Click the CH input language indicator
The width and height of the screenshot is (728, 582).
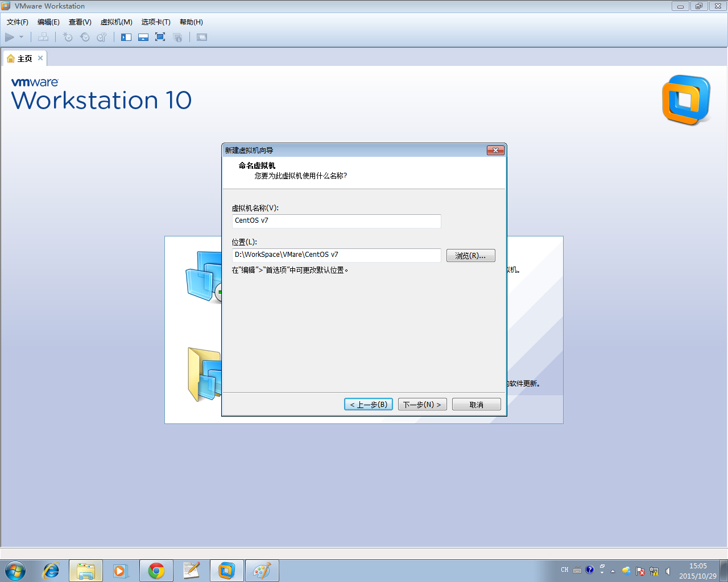565,570
